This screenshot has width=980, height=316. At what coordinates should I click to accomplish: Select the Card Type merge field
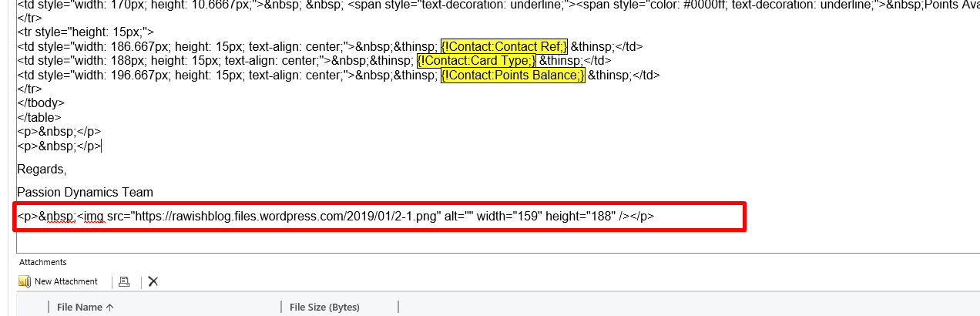(x=475, y=61)
